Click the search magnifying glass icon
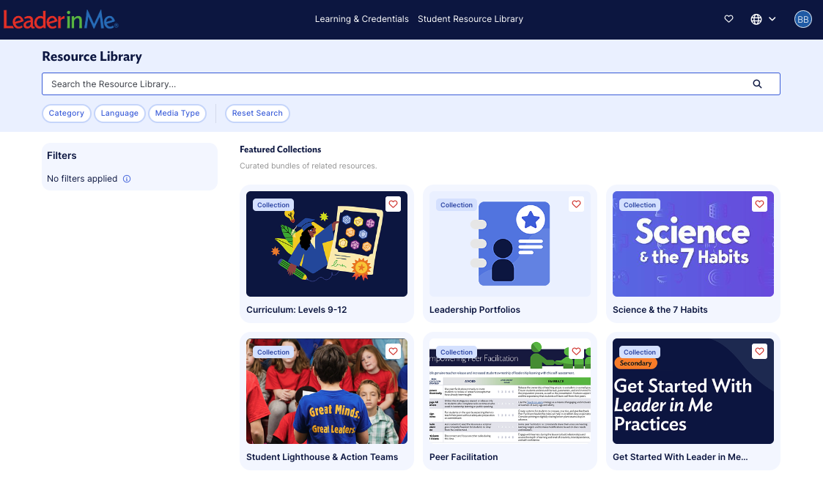This screenshot has width=823, height=504. tap(757, 84)
